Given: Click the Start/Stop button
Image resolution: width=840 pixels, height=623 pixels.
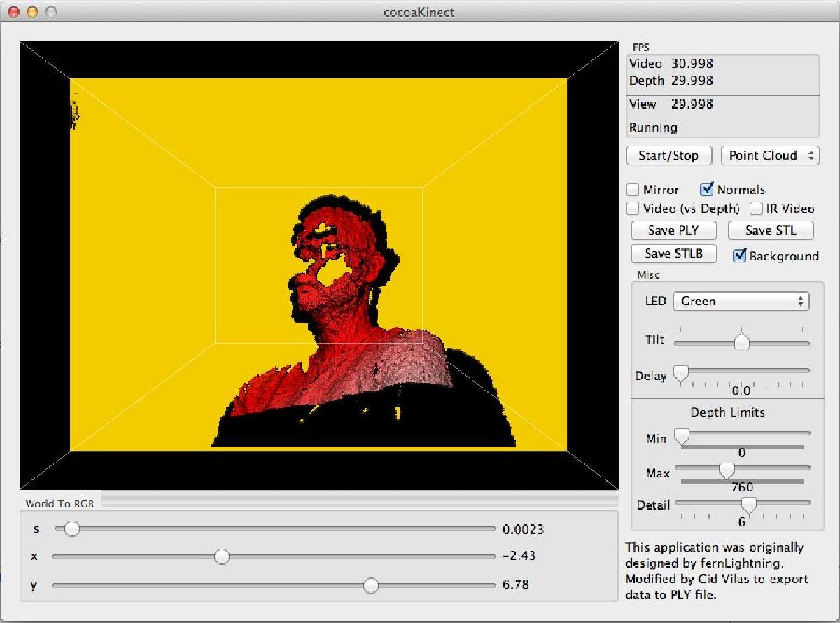Looking at the screenshot, I should click(668, 155).
